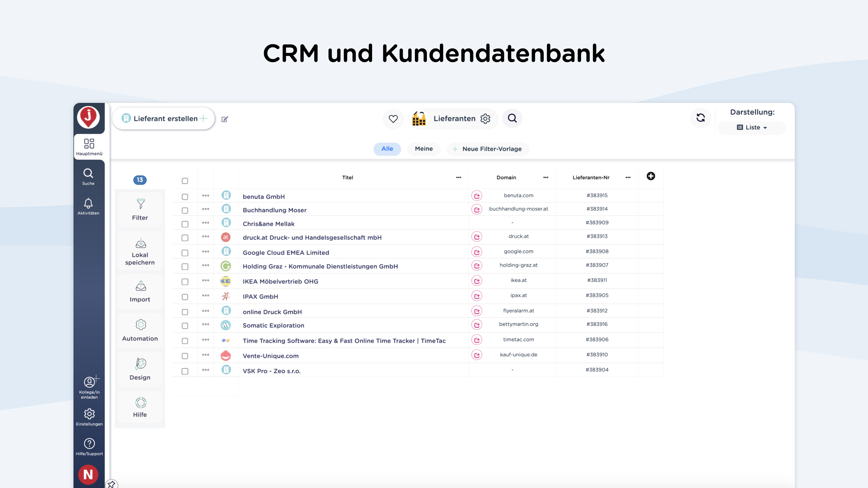Screen dimensions: 868x488
Task: Select the Alle filter tab
Action: point(387,149)
